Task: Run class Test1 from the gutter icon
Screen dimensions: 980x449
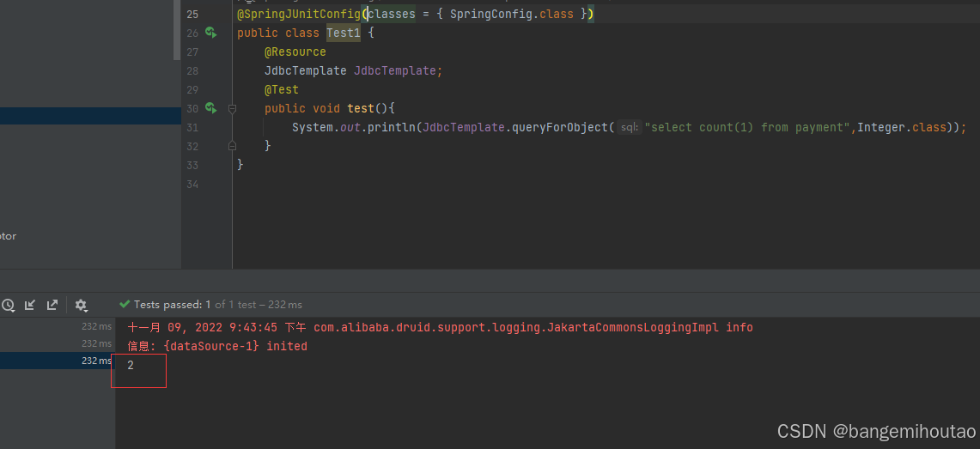Action: pyautogui.click(x=211, y=33)
